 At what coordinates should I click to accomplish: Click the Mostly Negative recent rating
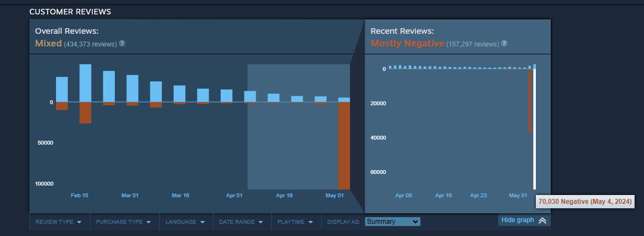407,43
